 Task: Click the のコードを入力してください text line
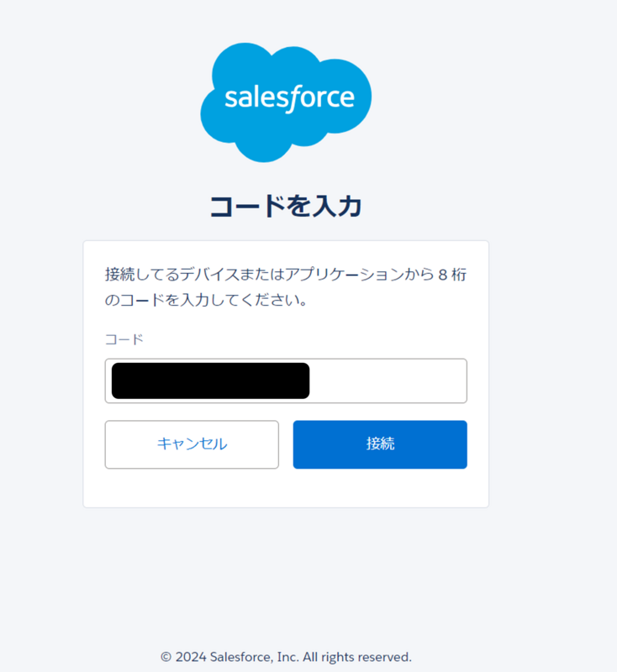pyautogui.click(x=205, y=300)
